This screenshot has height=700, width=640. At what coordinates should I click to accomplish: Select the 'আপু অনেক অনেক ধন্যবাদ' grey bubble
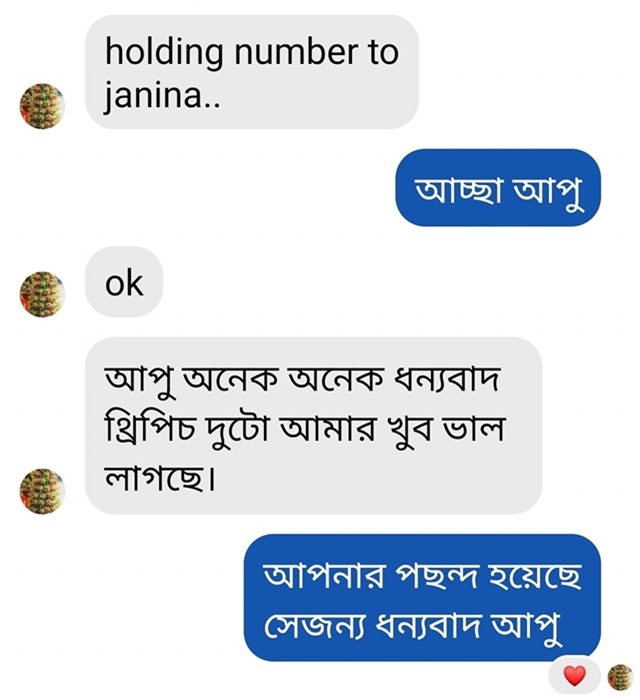(x=313, y=425)
